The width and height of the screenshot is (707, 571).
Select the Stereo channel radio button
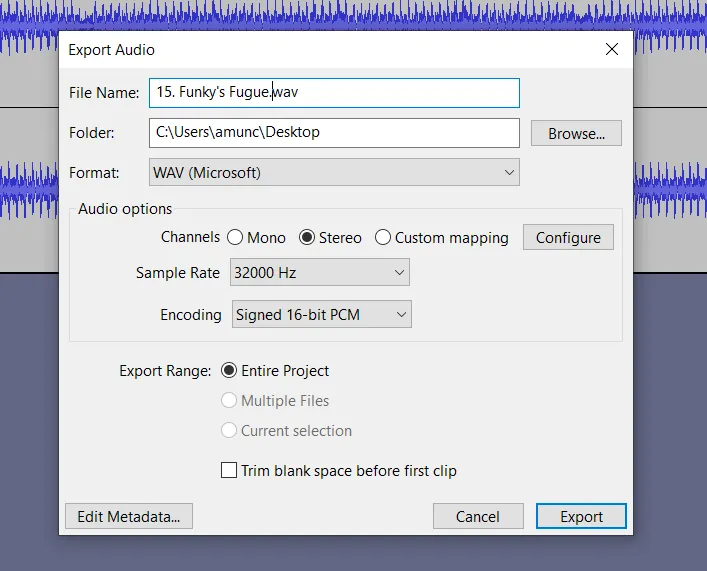(309, 238)
